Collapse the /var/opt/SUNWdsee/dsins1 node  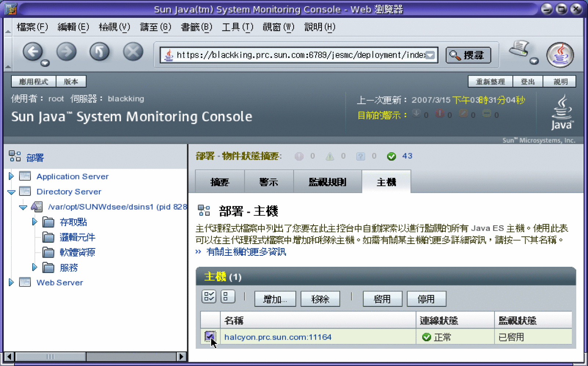pyautogui.click(x=23, y=207)
